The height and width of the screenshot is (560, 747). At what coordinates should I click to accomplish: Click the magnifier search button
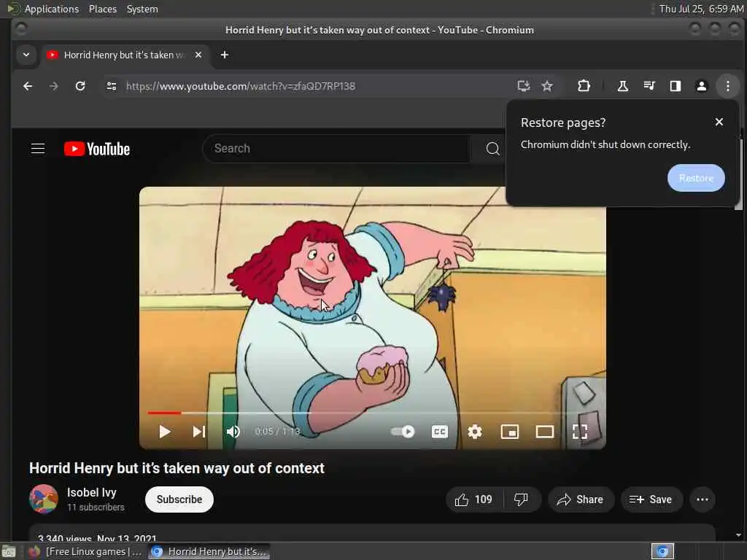point(492,149)
